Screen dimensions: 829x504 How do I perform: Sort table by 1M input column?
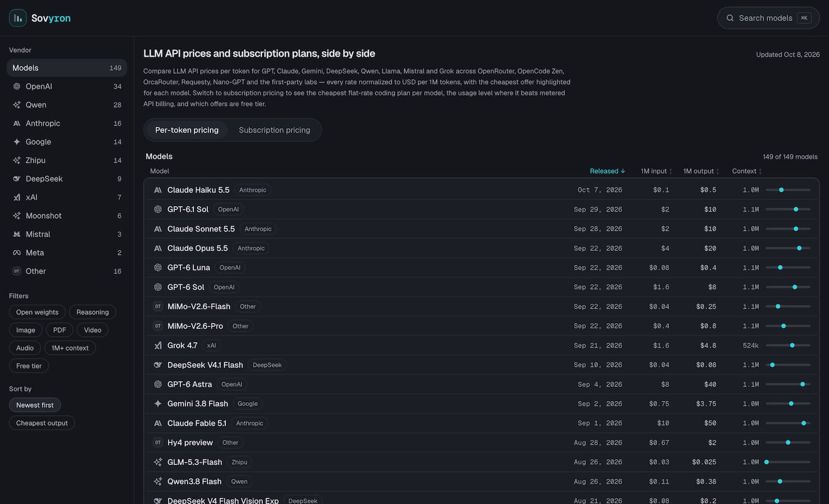656,171
